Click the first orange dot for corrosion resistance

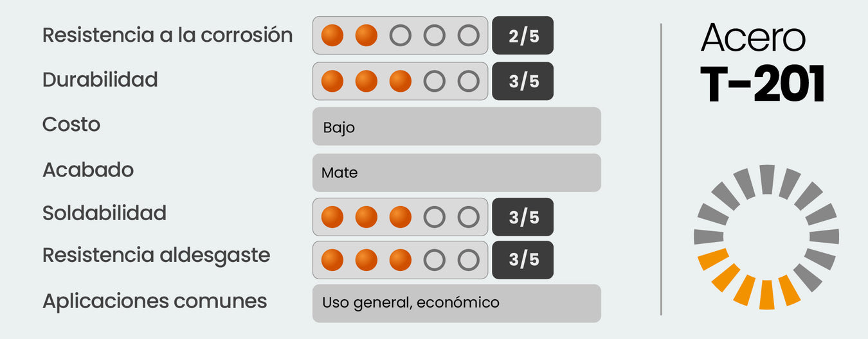click(x=332, y=35)
